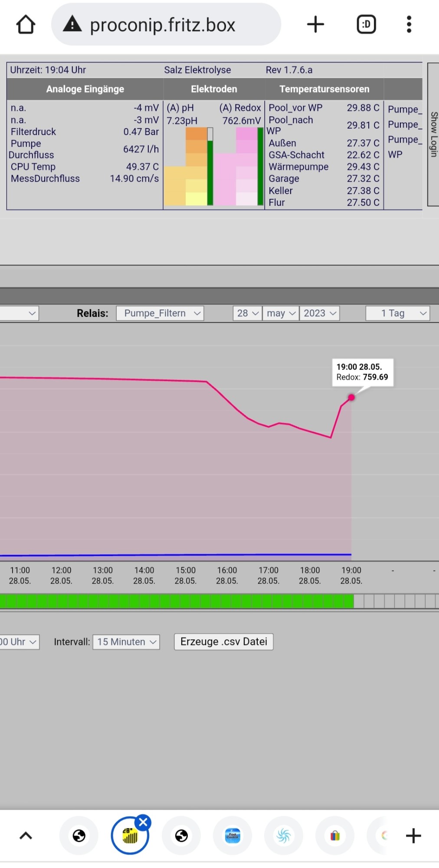Click the Keller 27.38 C value
439x868 pixels.
pyautogui.click(x=363, y=191)
